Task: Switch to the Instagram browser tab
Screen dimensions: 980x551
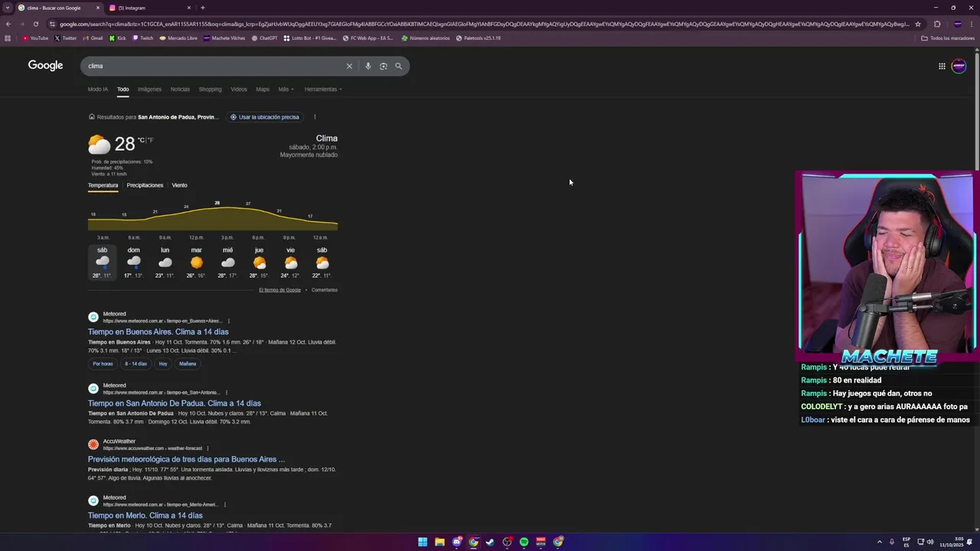Action: click(149, 8)
